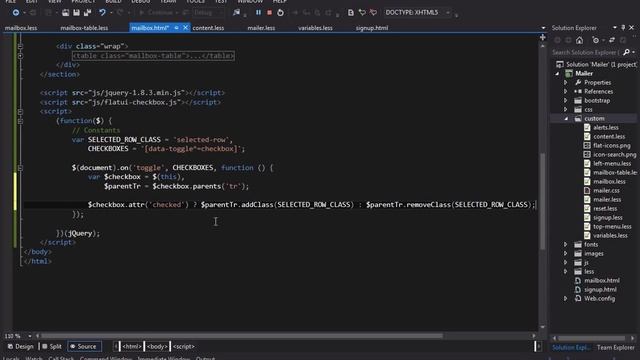Select the <script> breadcrumb tag

184,347
